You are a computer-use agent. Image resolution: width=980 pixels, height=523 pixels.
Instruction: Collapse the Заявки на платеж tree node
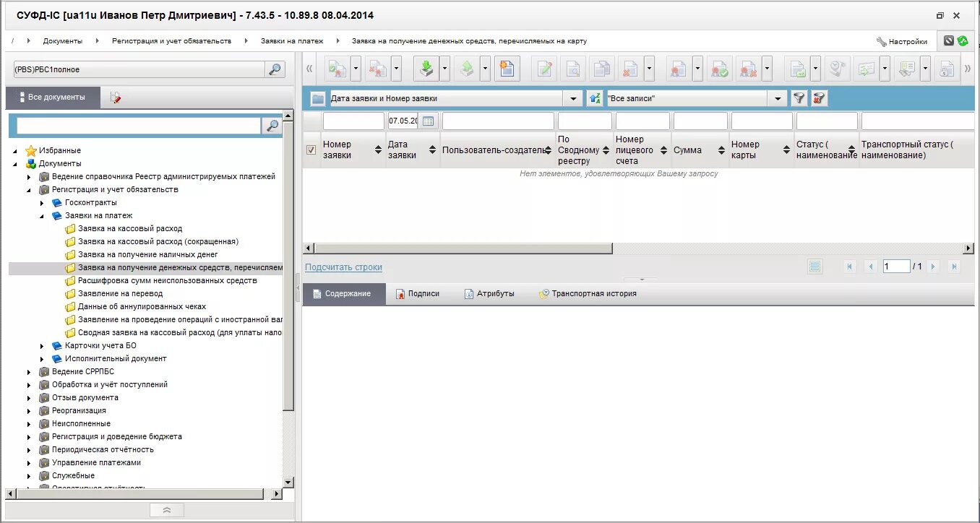coord(42,216)
